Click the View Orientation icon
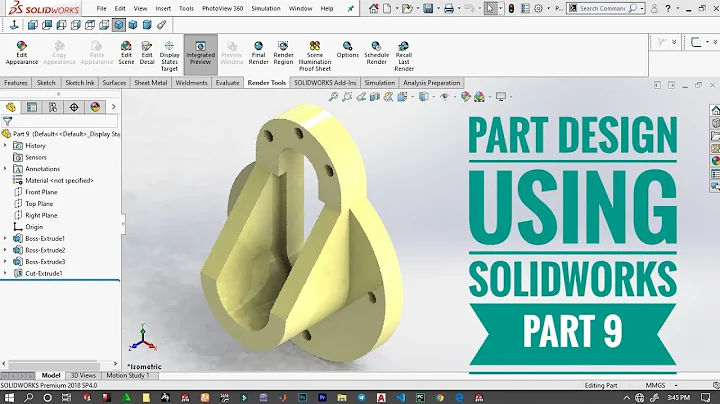720x404 pixels. pos(402,96)
